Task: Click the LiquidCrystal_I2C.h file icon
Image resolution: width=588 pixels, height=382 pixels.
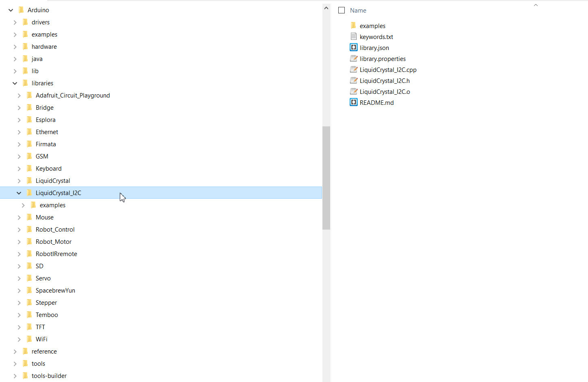Action: point(354,80)
